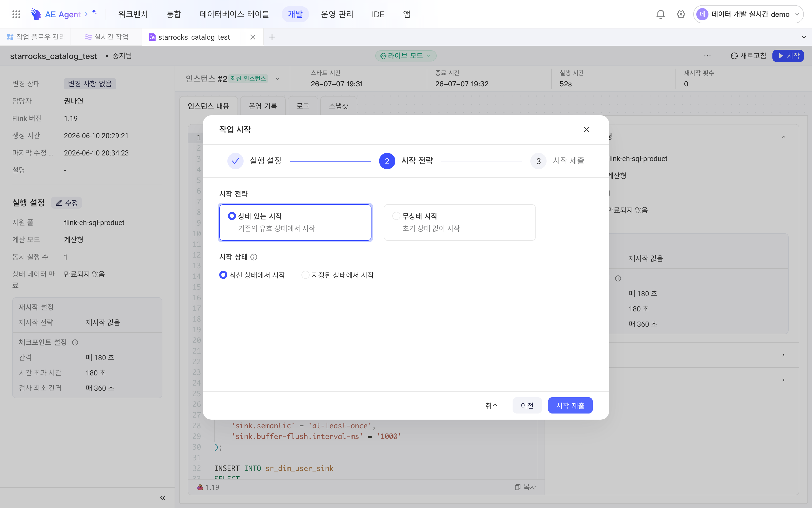Open the app grid launcher icon
The width and height of the screenshot is (812, 508).
tap(16, 14)
